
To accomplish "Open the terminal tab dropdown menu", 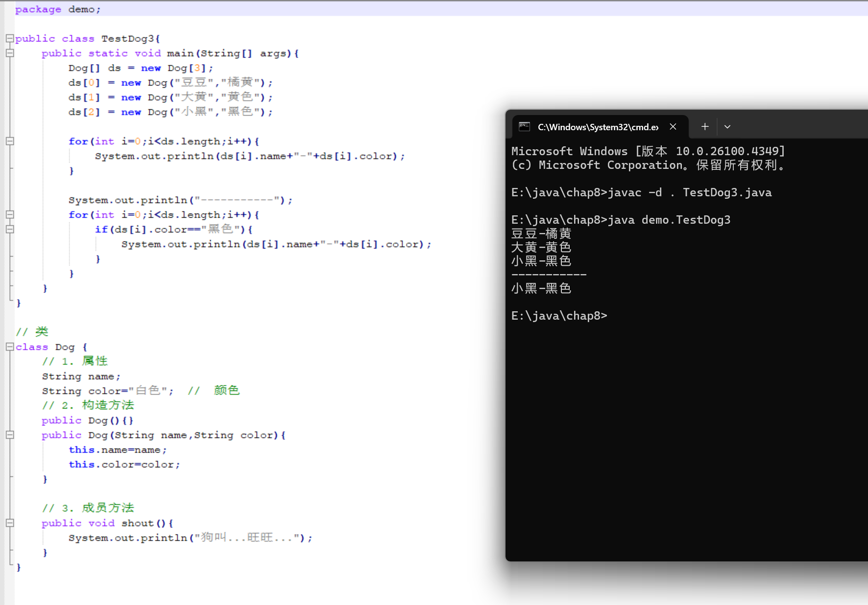I will coord(727,126).
